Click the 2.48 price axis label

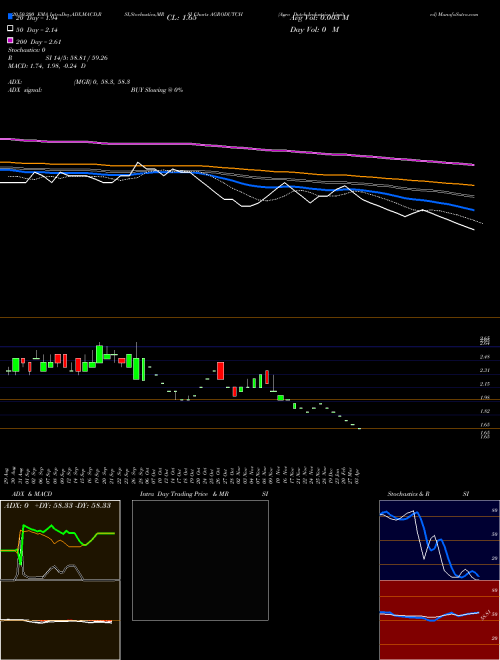[485, 357]
